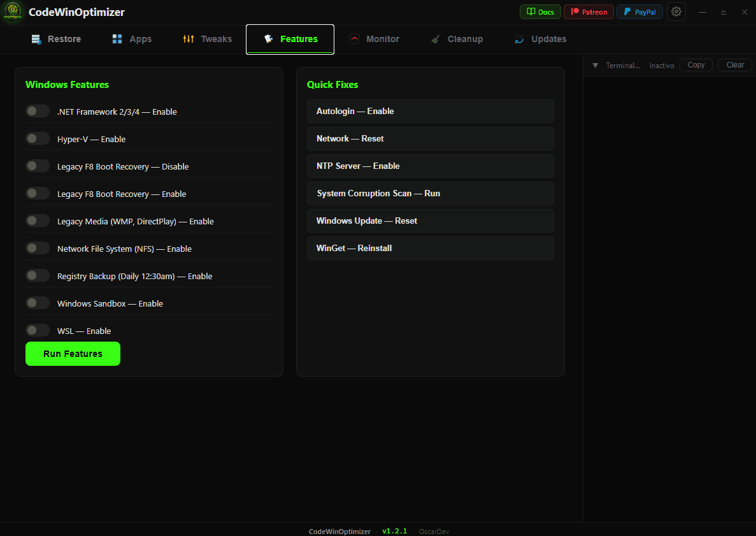Collapse the Terminal panel triangle
This screenshot has height=536, width=756.
click(x=596, y=65)
